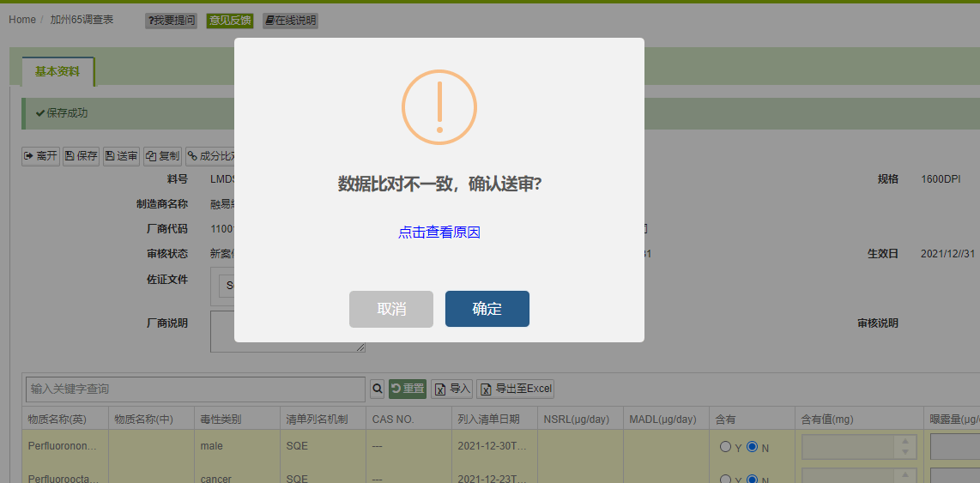This screenshot has height=483, width=980.
Task: Click the 厂商说明 text area
Action: (287, 332)
